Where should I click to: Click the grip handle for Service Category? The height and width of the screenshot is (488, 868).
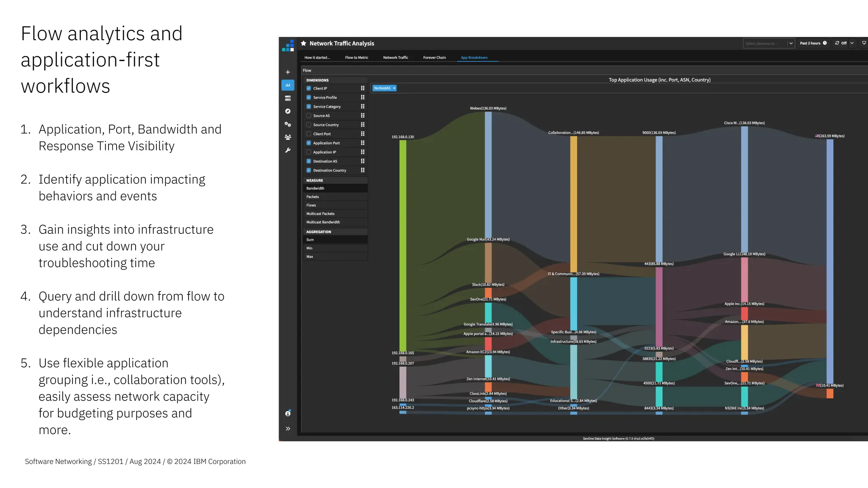362,106
